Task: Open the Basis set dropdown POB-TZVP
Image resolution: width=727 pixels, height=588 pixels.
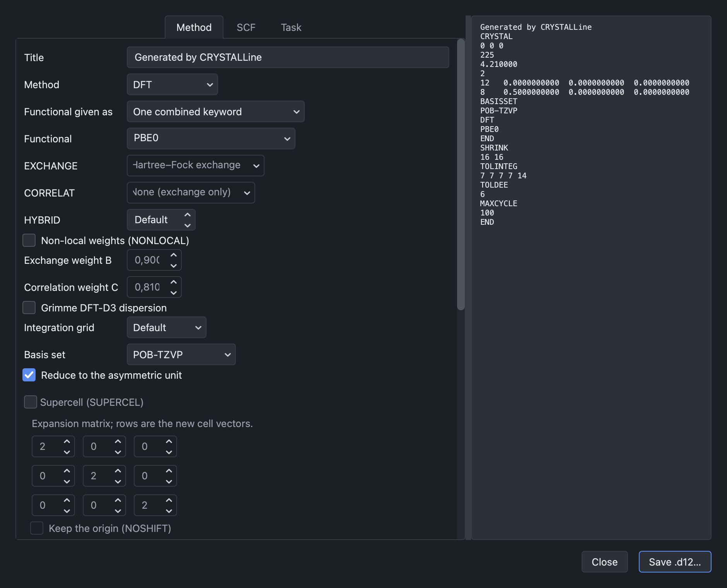Action: point(181,354)
